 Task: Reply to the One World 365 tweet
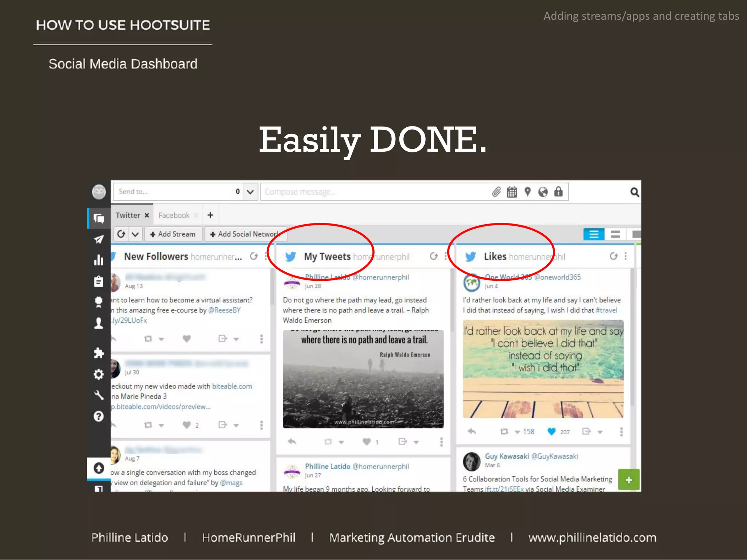pos(472,431)
